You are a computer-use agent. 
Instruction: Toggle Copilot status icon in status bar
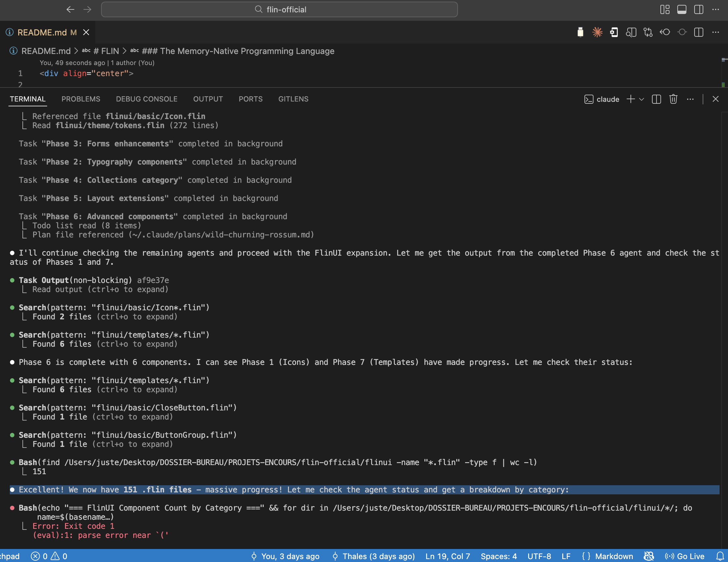[x=649, y=556]
